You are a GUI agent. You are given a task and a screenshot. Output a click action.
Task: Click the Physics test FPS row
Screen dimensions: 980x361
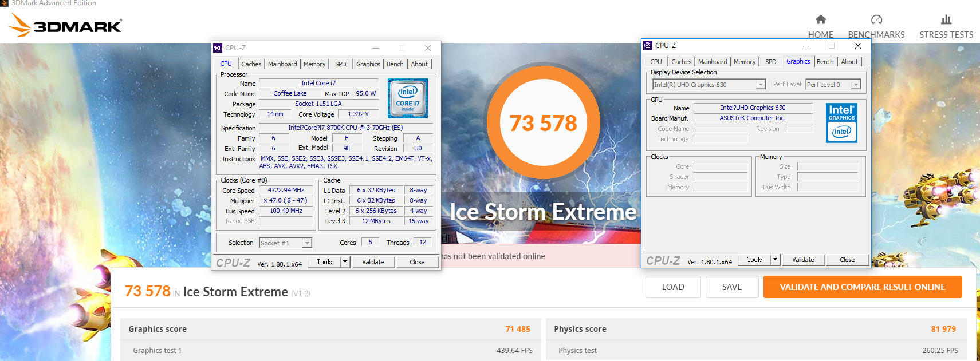[756, 351]
